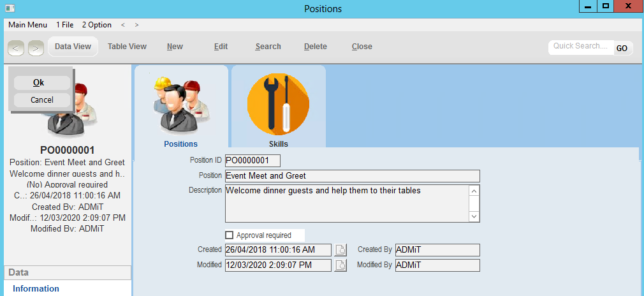Image resolution: width=644 pixels, height=296 pixels.
Task: Click the Position name text field
Action: 352,176
